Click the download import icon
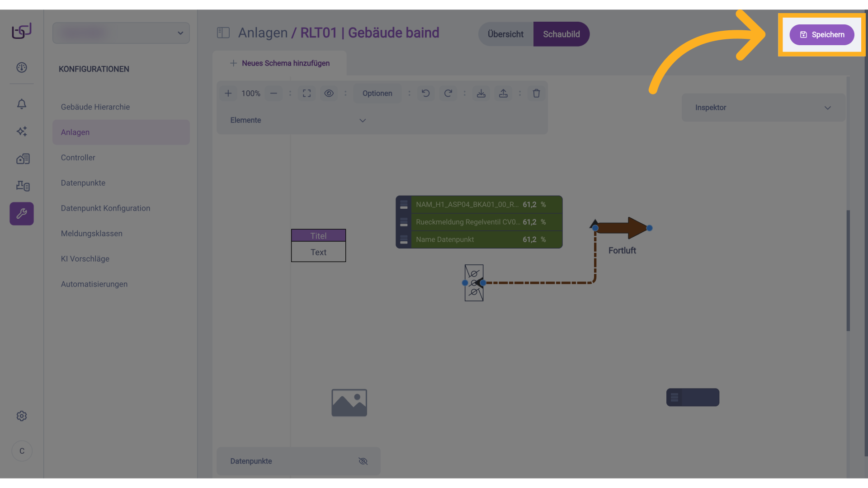Image resolution: width=868 pixels, height=488 pixels. [x=481, y=93]
